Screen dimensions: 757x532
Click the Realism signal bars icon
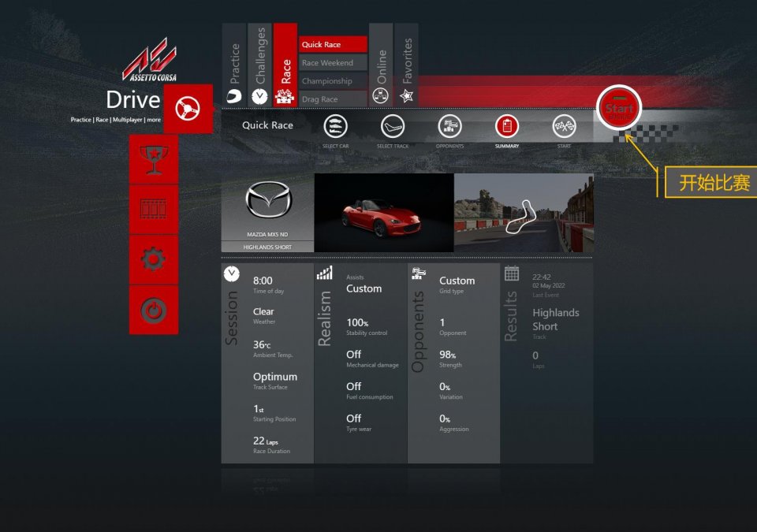pyautogui.click(x=324, y=273)
